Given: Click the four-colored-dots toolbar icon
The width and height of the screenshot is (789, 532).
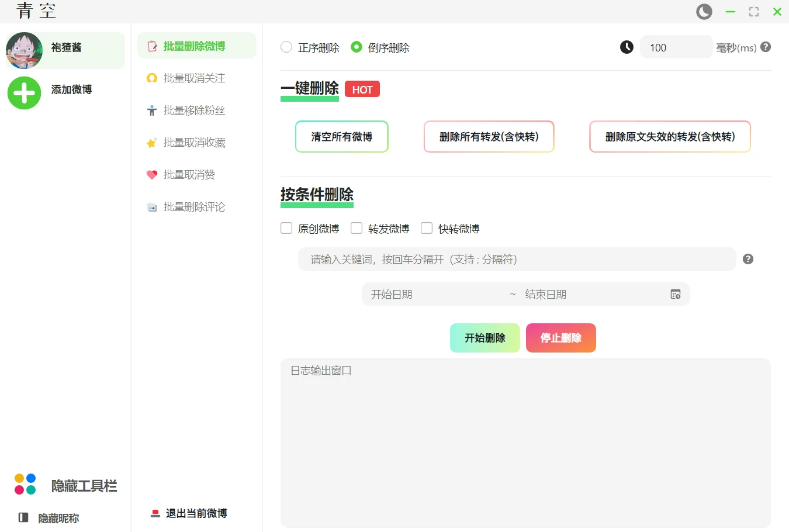Looking at the screenshot, I should [x=25, y=484].
